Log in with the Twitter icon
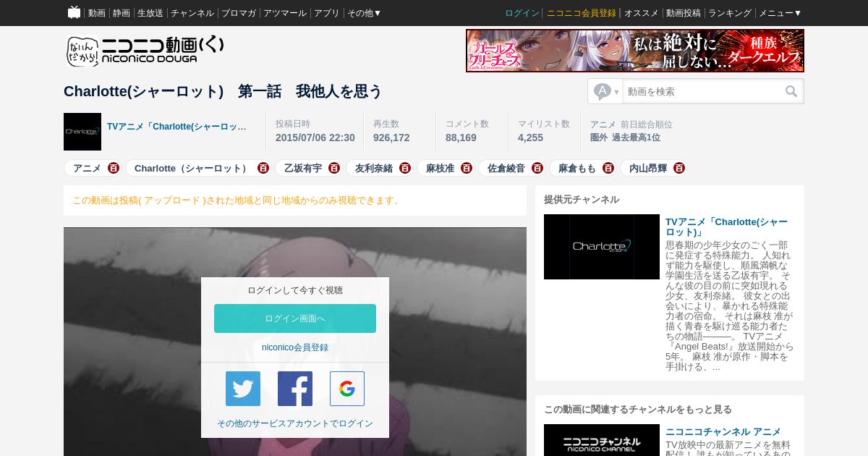868x456 pixels. [x=243, y=389]
